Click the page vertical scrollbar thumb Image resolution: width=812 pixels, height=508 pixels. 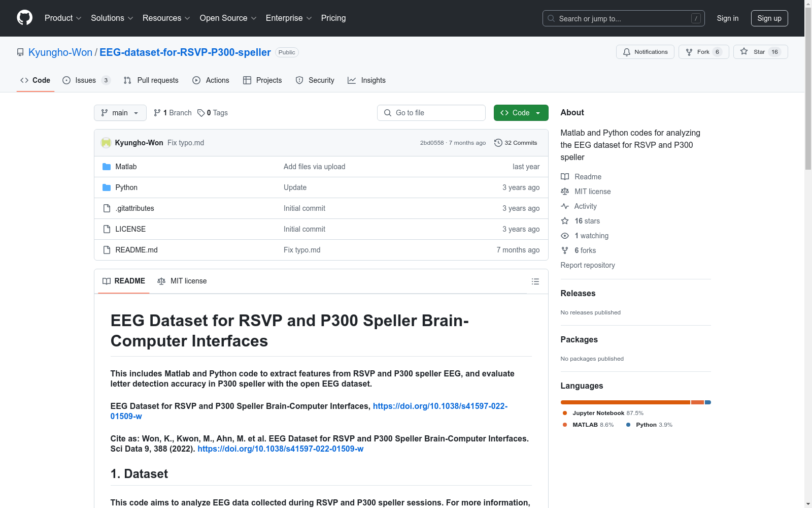(x=808, y=88)
